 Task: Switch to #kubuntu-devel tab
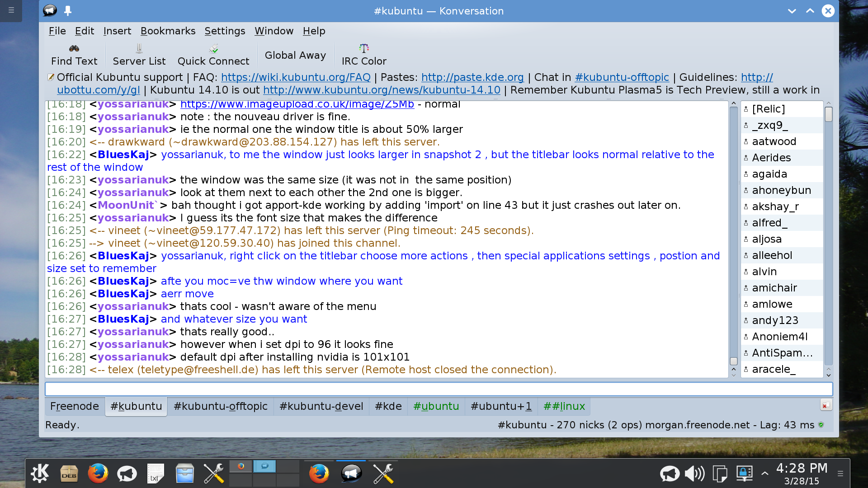pyautogui.click(x=321, y=406)
